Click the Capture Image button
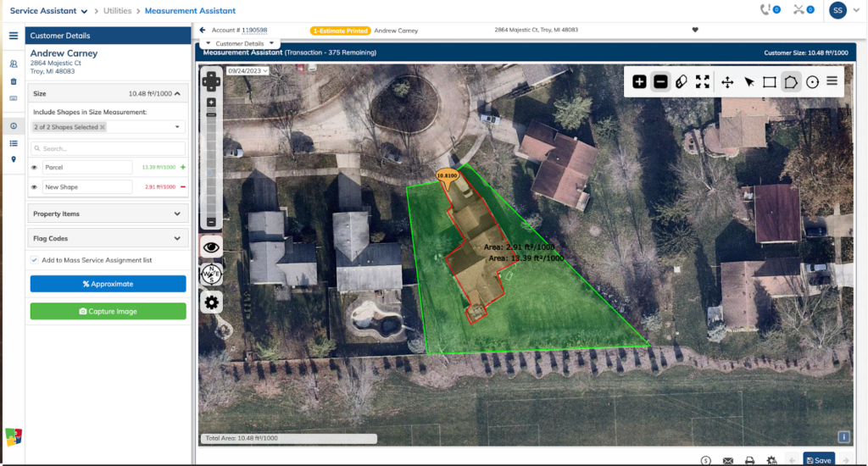This screenshot has height=466, width=868. [x=108, y=311]
